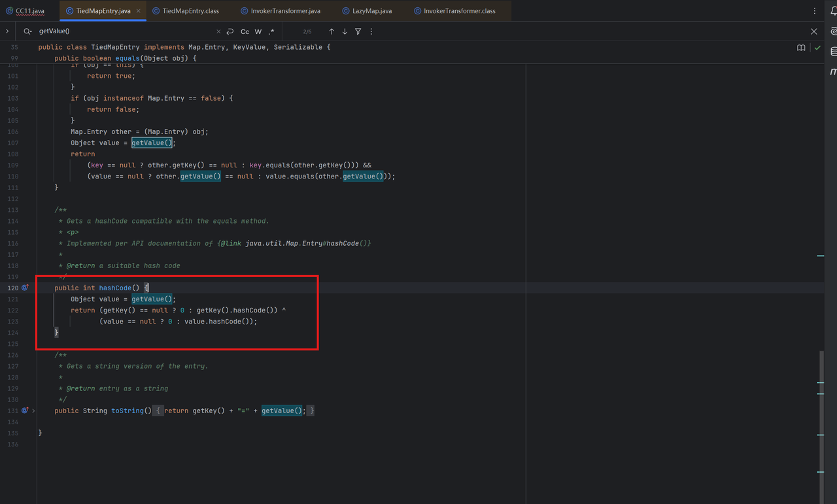This screenshot has height=504, width=837.
Task: Open search filter options
Action: 358,31
